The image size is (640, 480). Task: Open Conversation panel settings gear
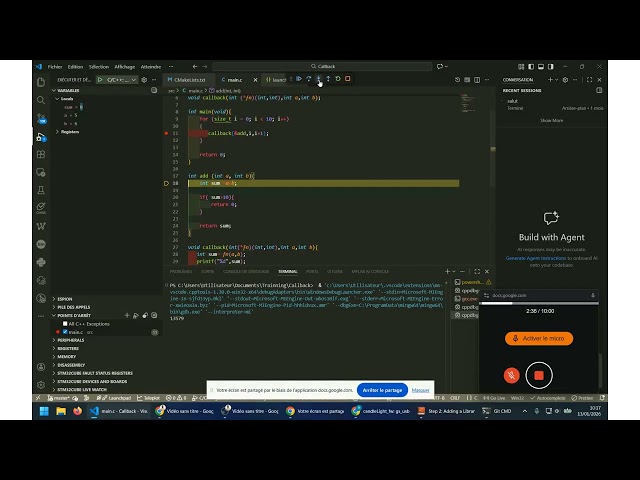(x=565, y=80)
